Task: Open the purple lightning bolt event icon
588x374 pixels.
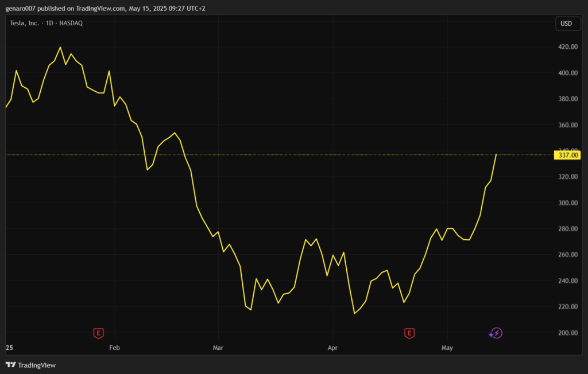Action: (496, 333)
